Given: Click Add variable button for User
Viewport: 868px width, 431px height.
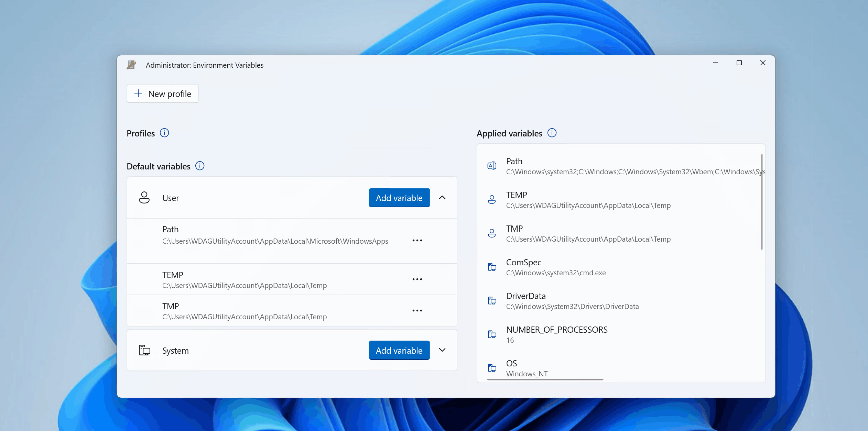Looking at the screenshot, I should 399,197.
